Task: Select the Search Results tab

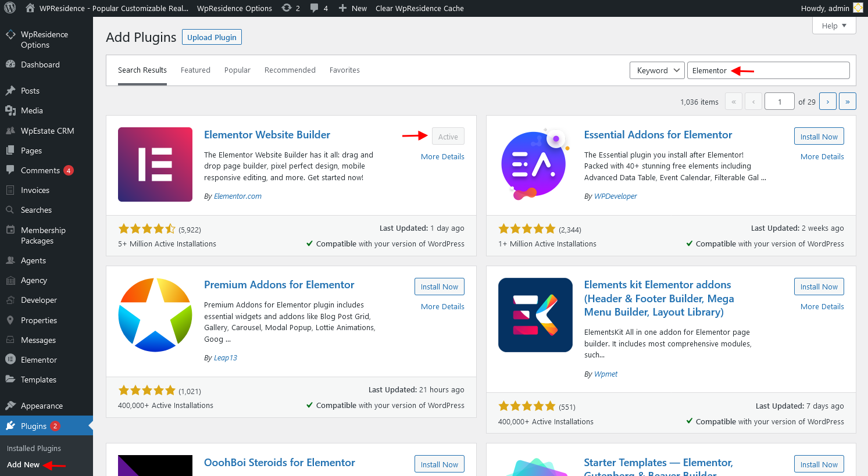Action: (x=142, y=70)
